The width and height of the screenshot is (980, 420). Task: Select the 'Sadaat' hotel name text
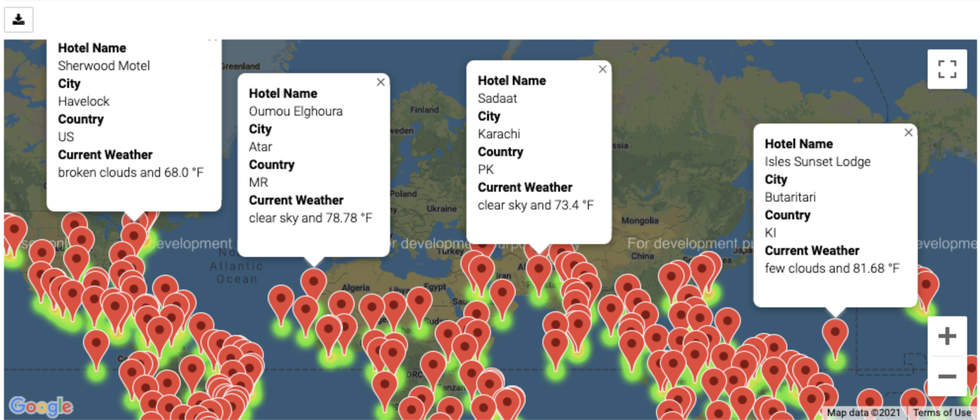click(497, 98)
